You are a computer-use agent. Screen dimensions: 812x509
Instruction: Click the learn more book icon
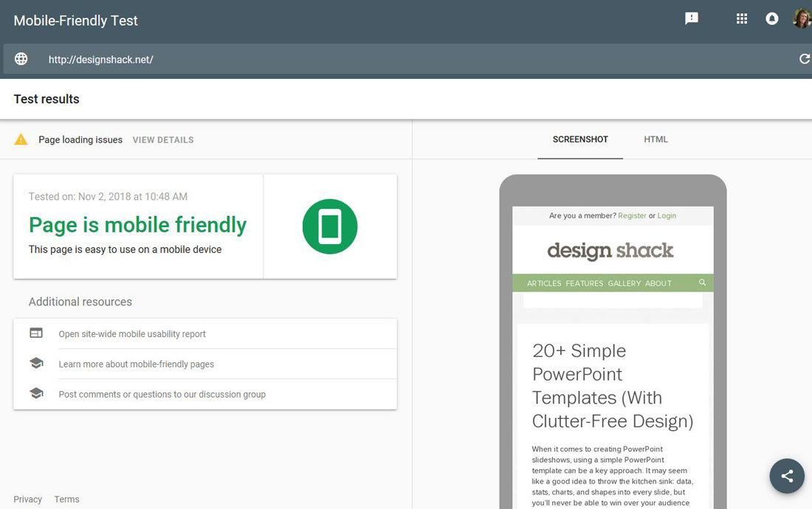36,363
